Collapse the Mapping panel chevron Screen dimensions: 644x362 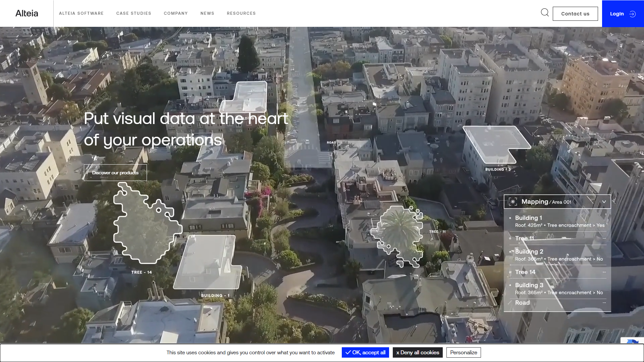(x=604, y=202)
